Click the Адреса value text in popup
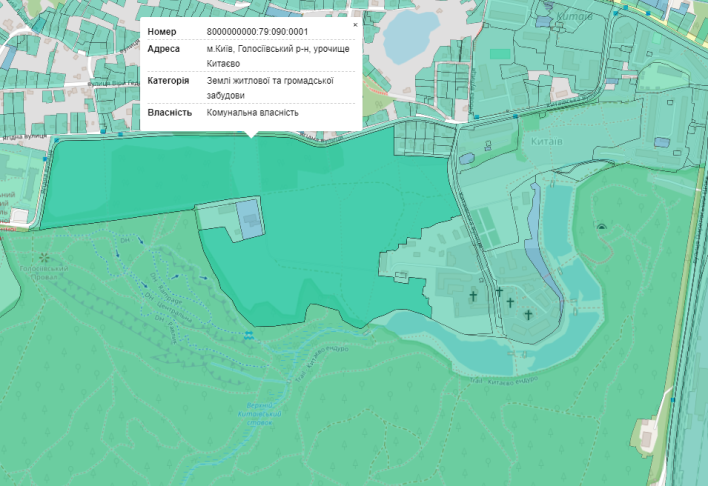This screenshot has width=708, height=486. pyautogui.click(x=268, y=56)
